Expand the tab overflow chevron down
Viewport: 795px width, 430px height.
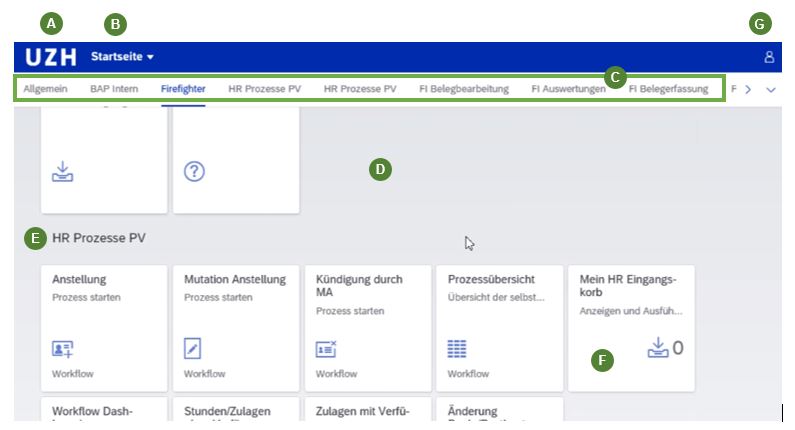[770, 89]
